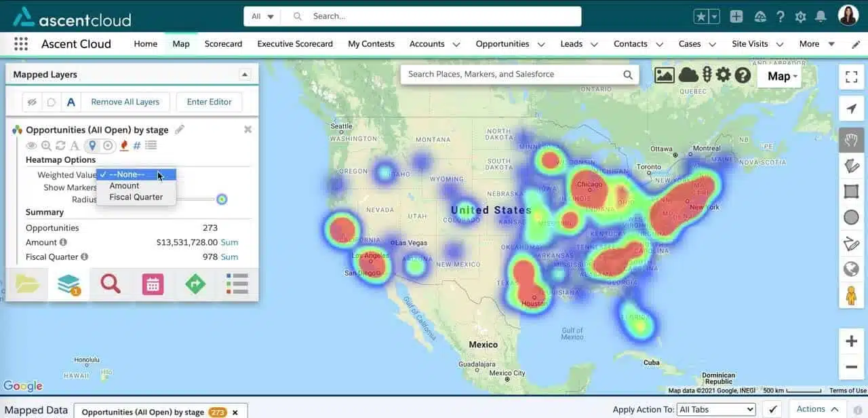
Task: Open the favorites list dropdown arrow
Action: [x=713, y=16]
